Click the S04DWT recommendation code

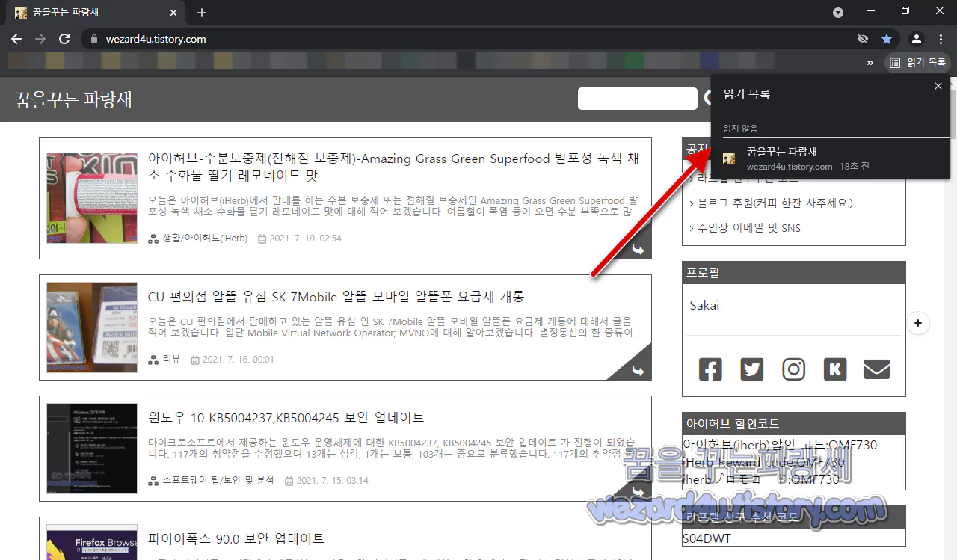[x=707, y=538]
